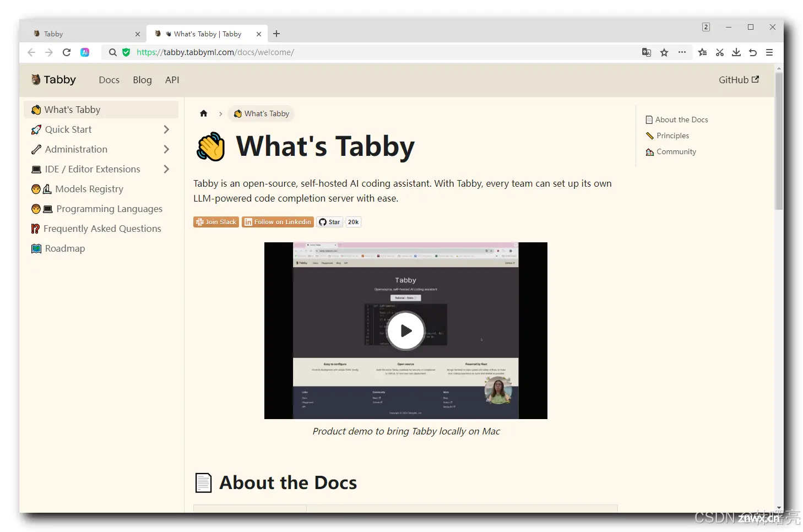Open the downloads icon
This screenshot has width=803, height=532.
coord(736,52)
